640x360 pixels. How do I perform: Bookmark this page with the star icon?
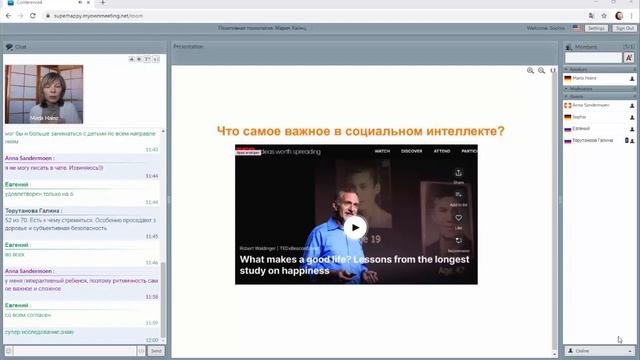[x=604, y=16]
